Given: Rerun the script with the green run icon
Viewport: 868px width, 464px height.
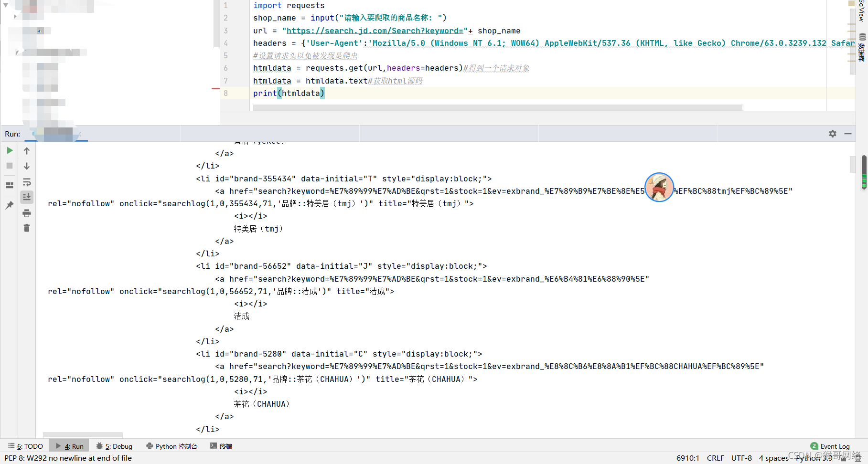Looking at the screenshot, I should click(x=10, y=151).
